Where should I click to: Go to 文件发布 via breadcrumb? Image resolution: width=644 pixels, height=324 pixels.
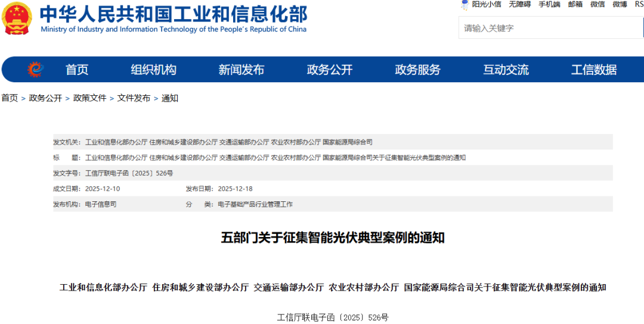click(134, 98)
